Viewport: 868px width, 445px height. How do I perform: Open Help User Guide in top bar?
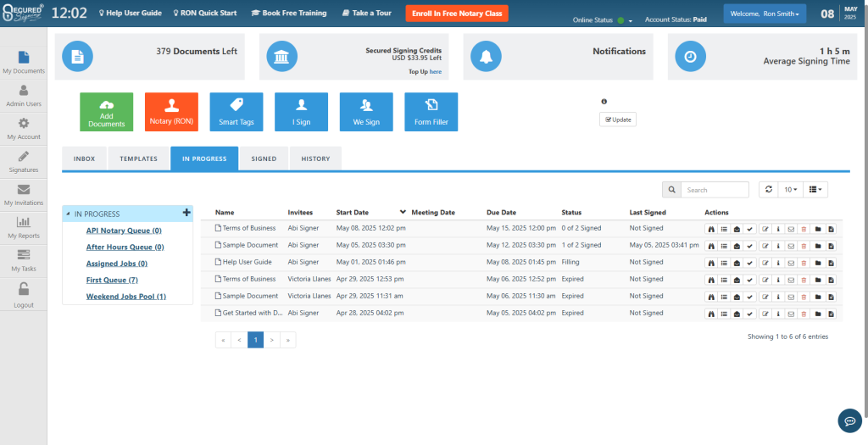point(130,13)
